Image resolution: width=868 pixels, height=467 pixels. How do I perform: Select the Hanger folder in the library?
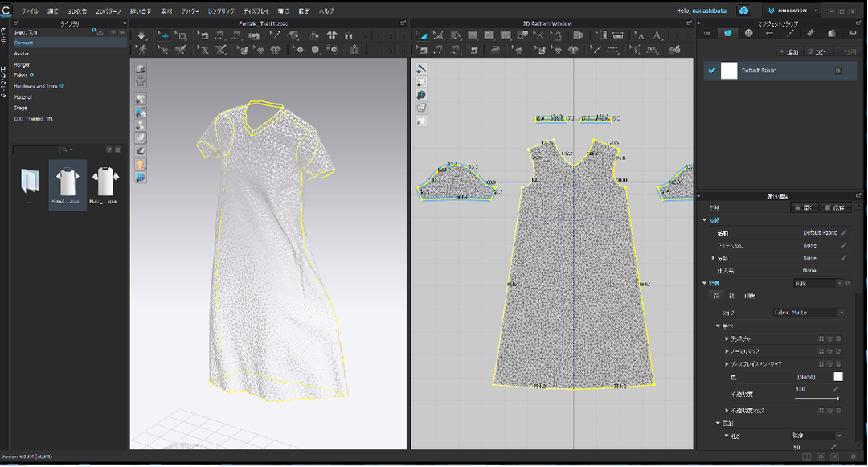tap(23, 64)
